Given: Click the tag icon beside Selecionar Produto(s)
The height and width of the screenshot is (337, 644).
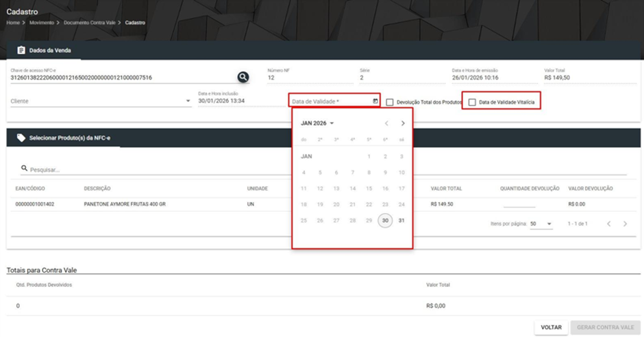Looking at the screenshot, I should click(21, 138).
